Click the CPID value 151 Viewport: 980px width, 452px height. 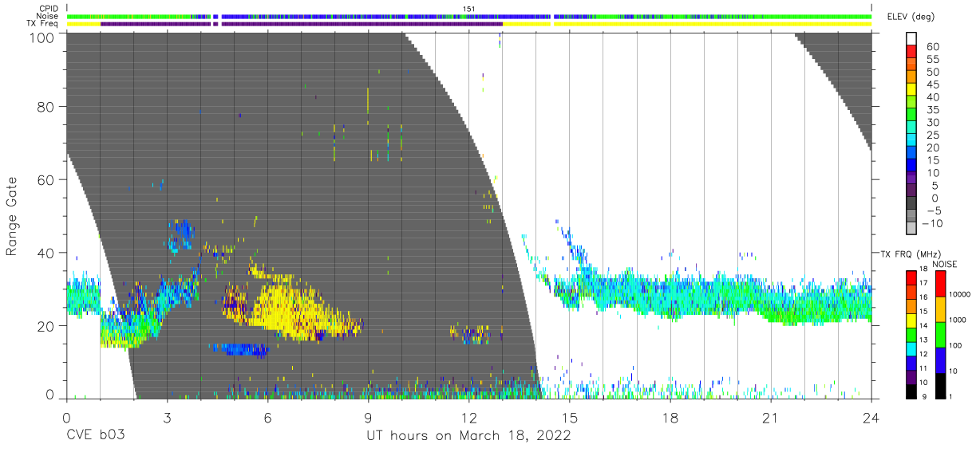(x=469, y=9)
